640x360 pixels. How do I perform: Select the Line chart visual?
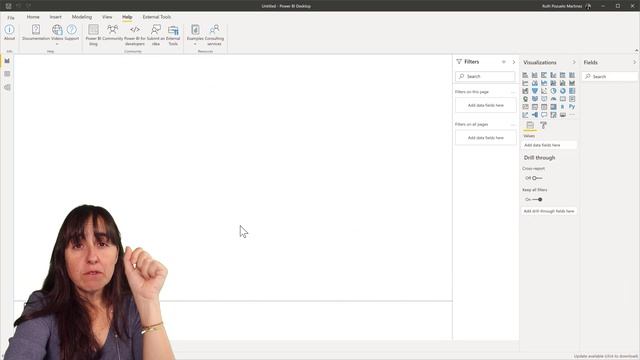point(525,83)
